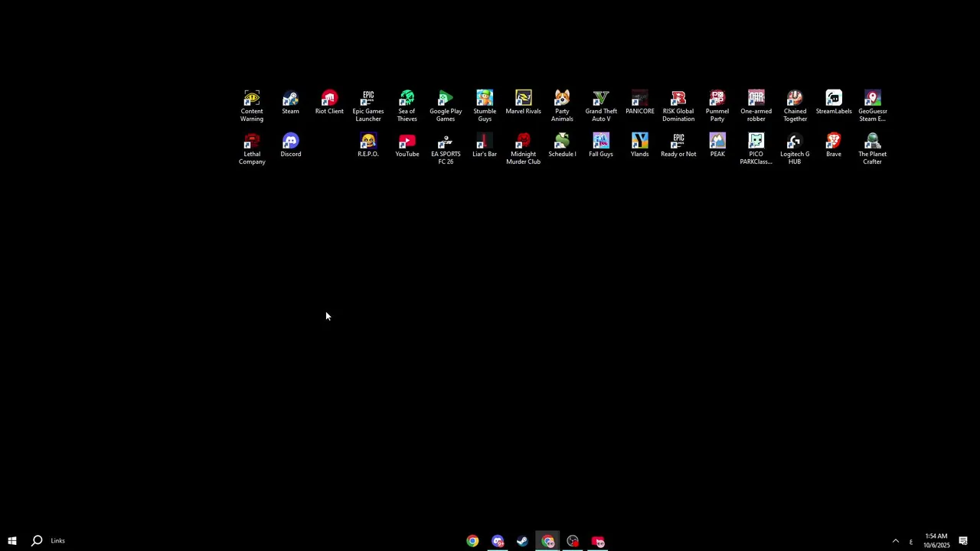980x551 pixels.
Task: Select the Riot Client desktop icon
Action: pyautogui.click(x=329, y=103)
